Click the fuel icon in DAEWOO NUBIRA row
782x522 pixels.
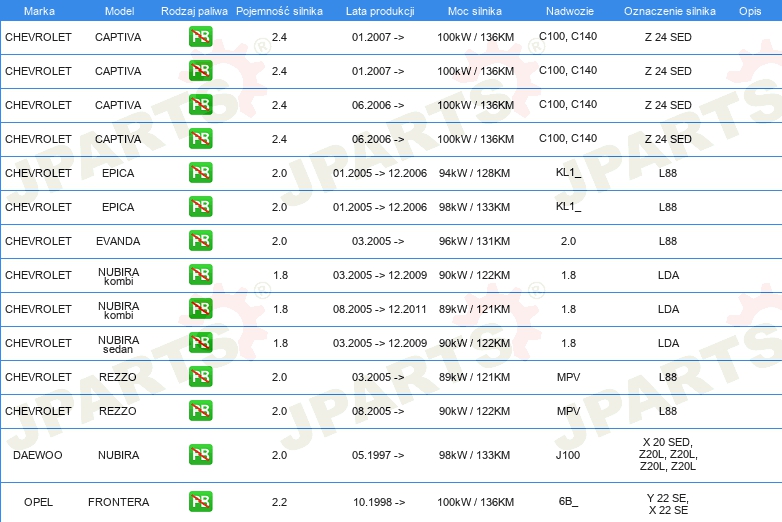200,454
